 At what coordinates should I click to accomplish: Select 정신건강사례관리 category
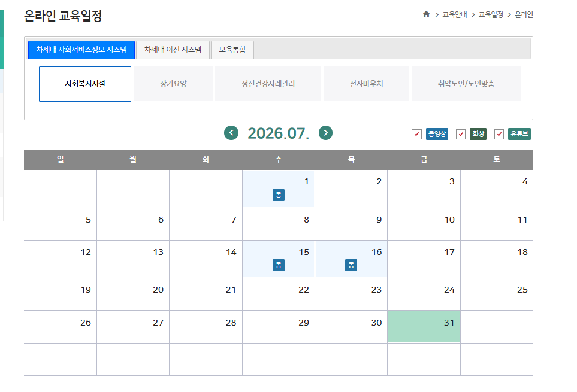pyautogui.click(x=268, y=84)
